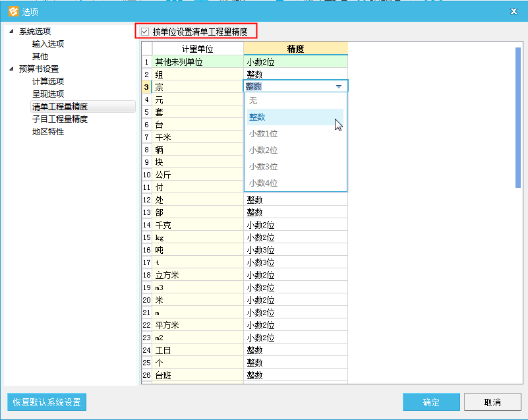Collapse the 预算书设置 tree node
This screenshot has height=420, width=528.
[x=11, y=69]
